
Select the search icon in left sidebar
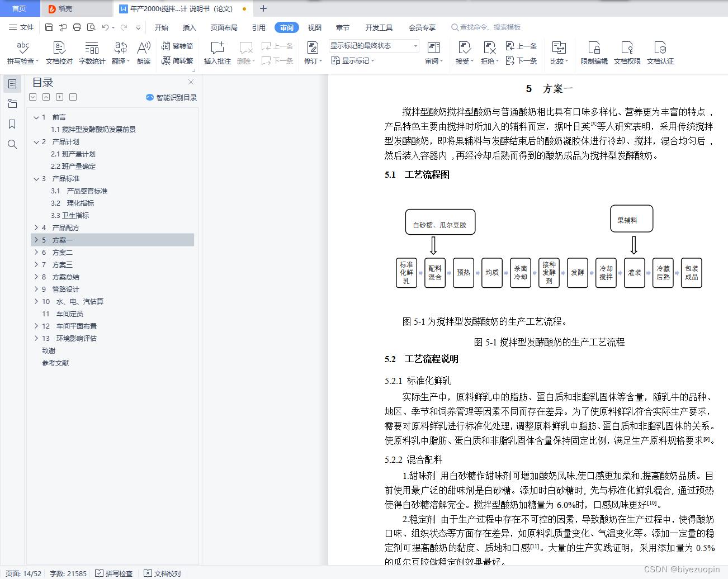click(12, 144)
